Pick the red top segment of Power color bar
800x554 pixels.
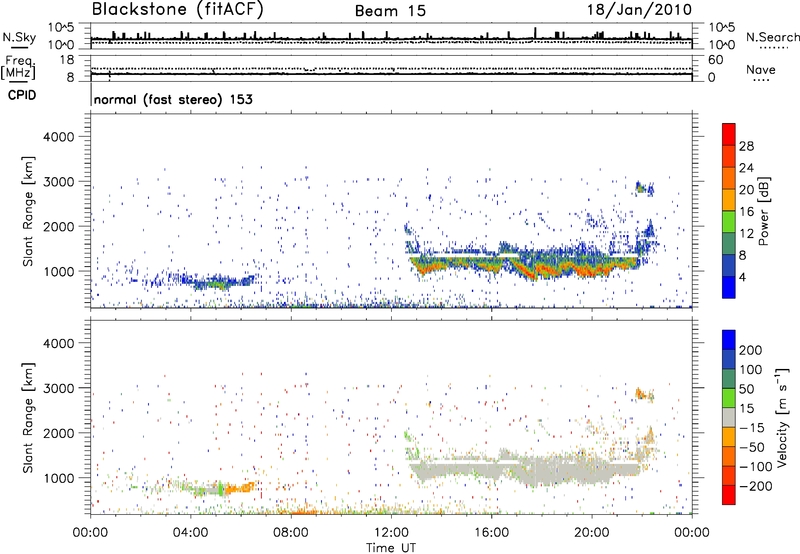tap(729, 134)
